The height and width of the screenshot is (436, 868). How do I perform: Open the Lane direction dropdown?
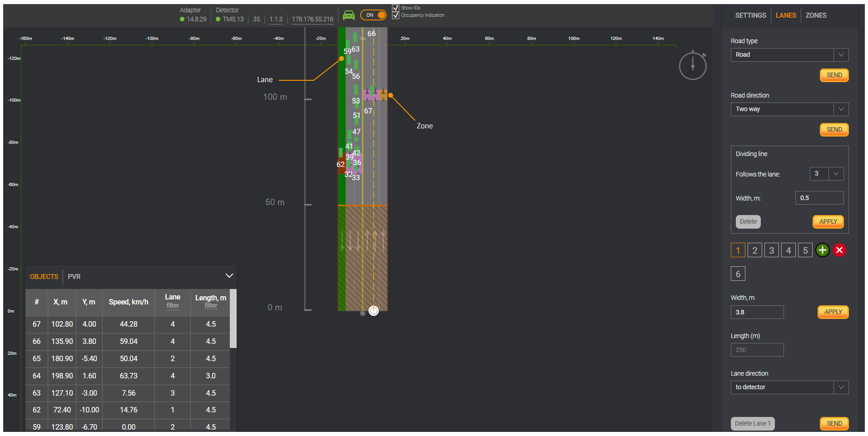tap(789, 387)
